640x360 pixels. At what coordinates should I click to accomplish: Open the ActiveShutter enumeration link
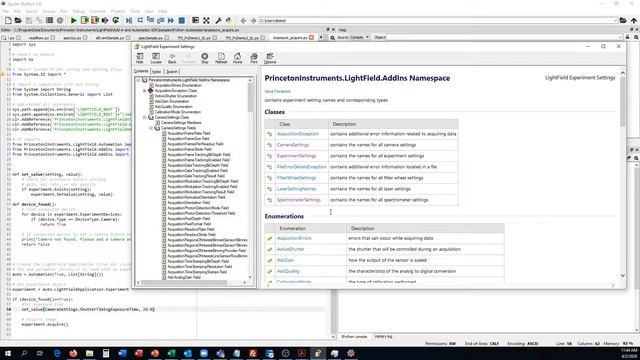[291, 249]
